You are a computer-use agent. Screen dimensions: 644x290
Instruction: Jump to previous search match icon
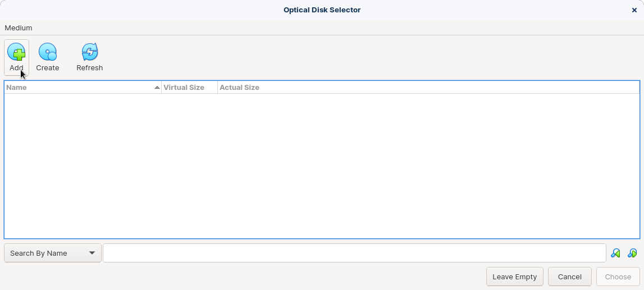tap(615, 253)
